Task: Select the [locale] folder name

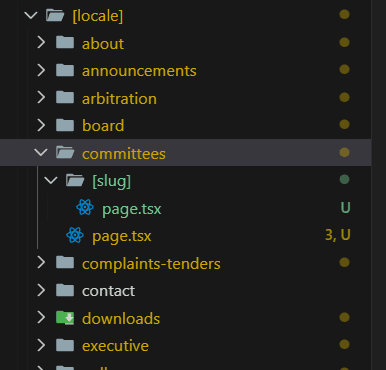Action: pos(98,16)
